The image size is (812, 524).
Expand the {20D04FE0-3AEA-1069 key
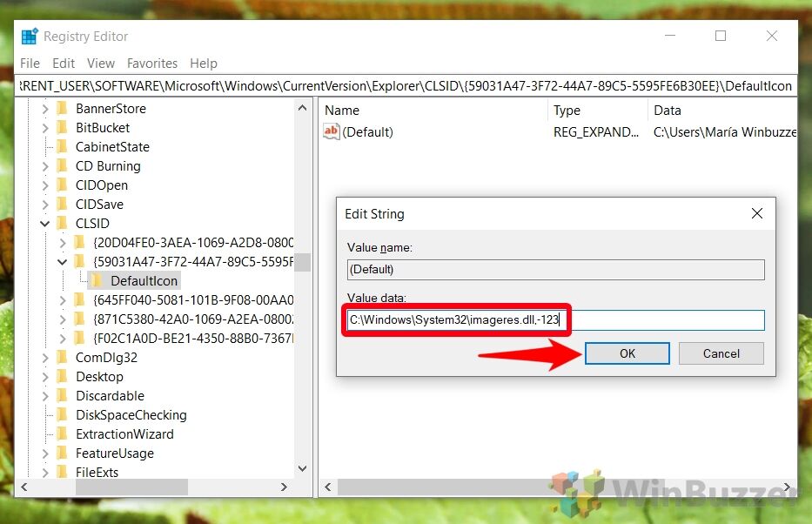click(x=63, y=243)
